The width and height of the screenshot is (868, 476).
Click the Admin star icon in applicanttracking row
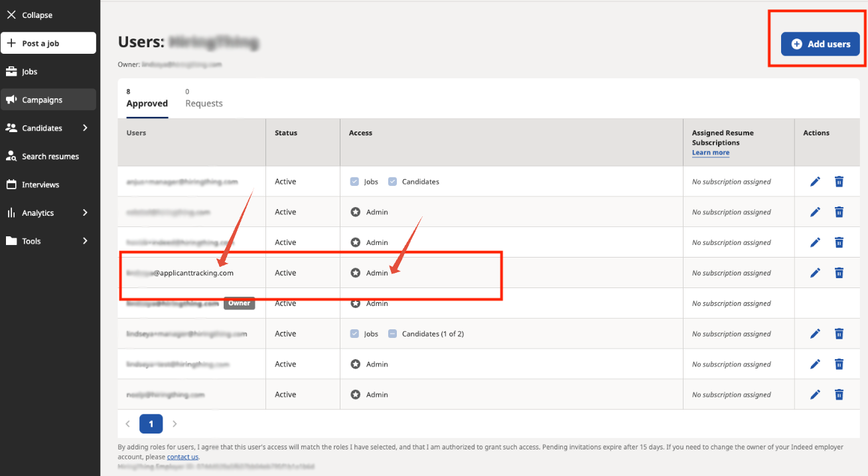pyautogui.click(x=355, y=273)
